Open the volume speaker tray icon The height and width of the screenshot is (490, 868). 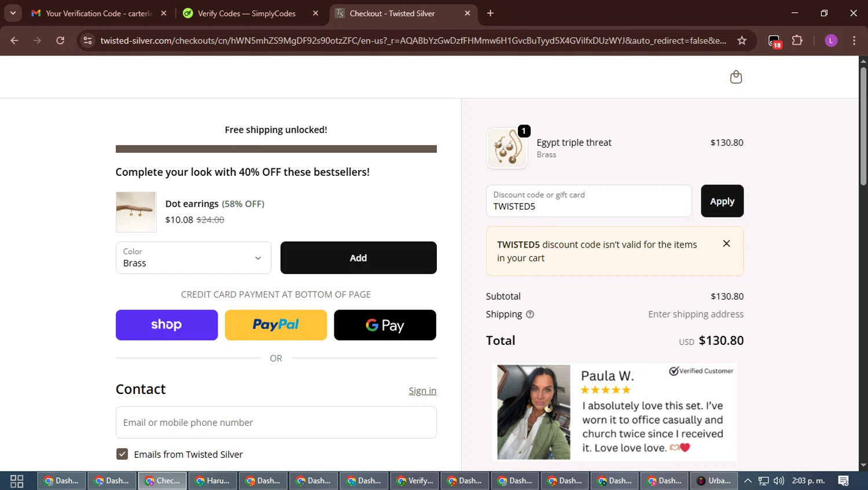[x=779, y=481]
